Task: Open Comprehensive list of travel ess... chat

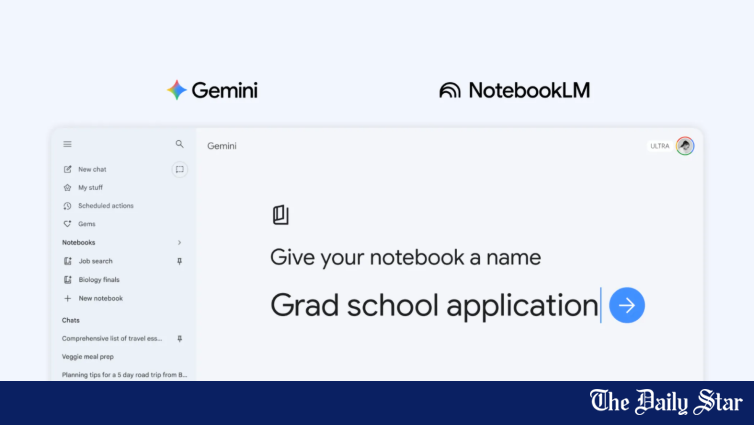Action: 112,338
